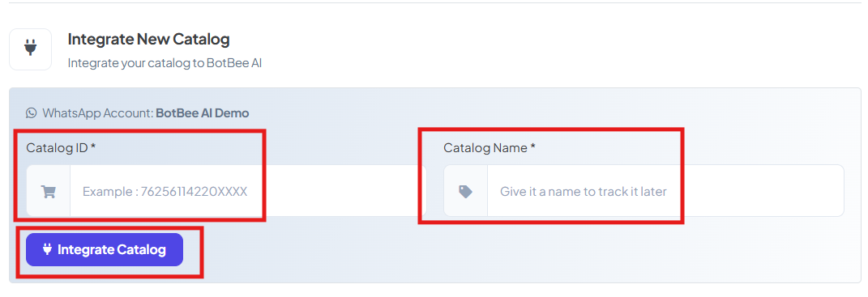This screenshot has width=868, height=297.
Task: Click the BotBee AI Demo account name
Action: click(x=203, y=113)
